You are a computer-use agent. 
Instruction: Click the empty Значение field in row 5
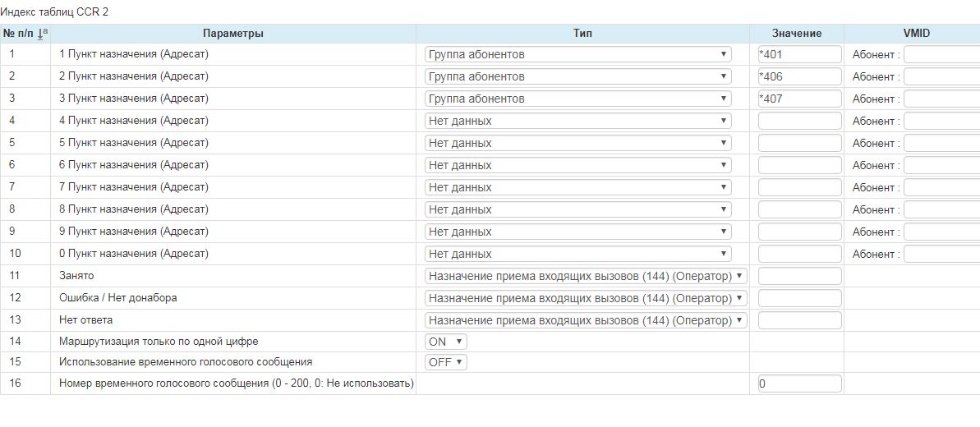coord(799,143)
